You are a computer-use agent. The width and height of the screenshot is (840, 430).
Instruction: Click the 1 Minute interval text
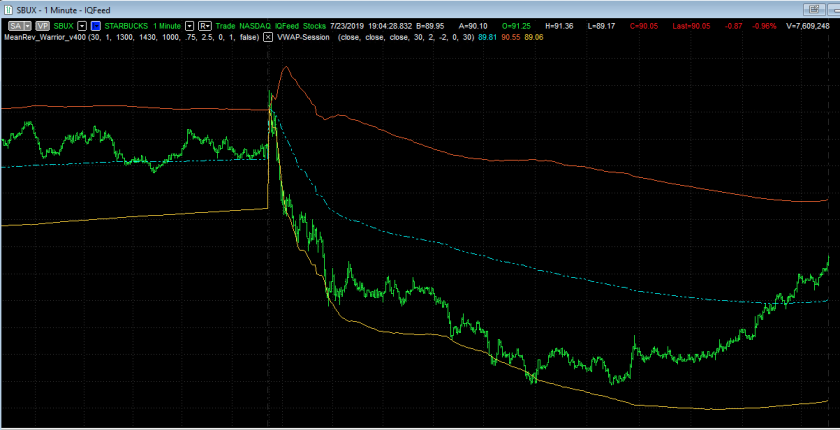tap(168, 23)
